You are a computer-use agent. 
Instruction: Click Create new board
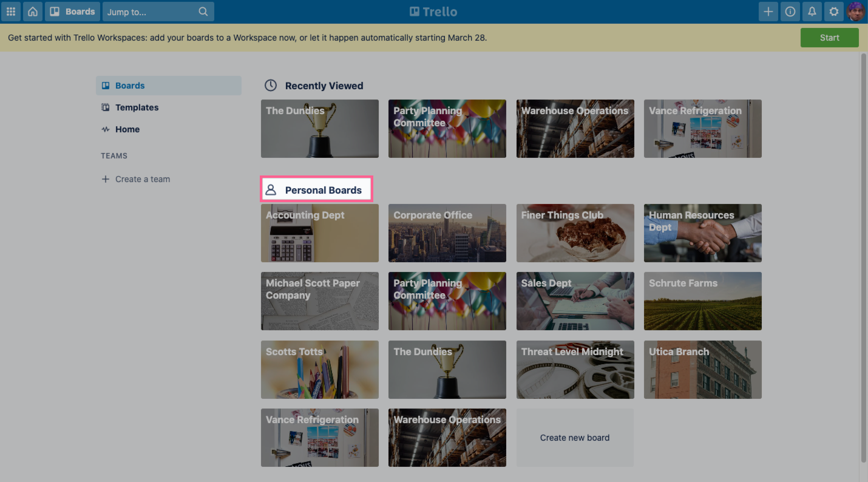[574, 438]
